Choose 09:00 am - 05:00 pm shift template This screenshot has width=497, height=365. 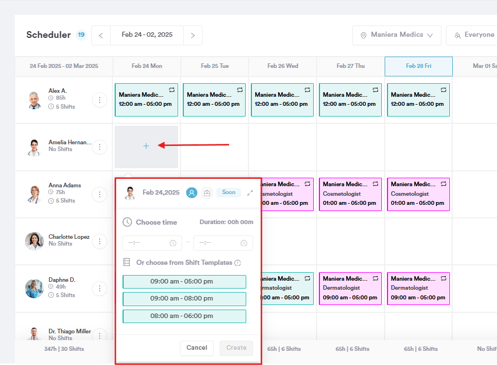pos(184,282)
